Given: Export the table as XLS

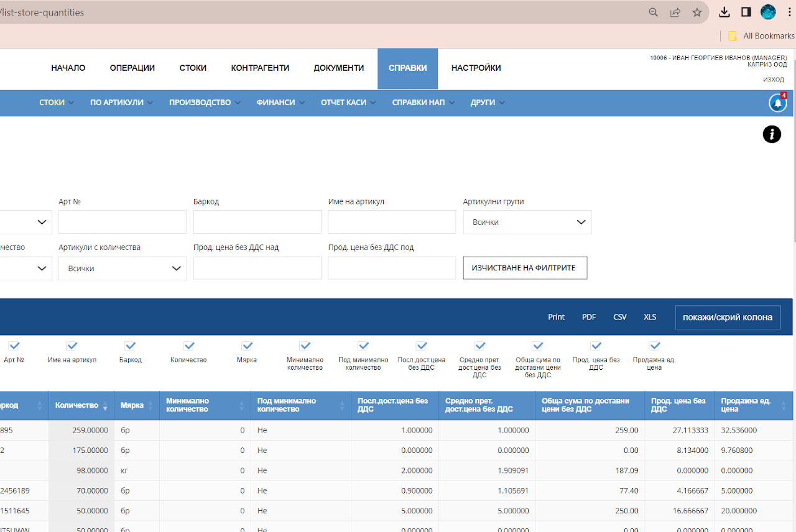Looking at the screenshot, I should tap(650, 317).
